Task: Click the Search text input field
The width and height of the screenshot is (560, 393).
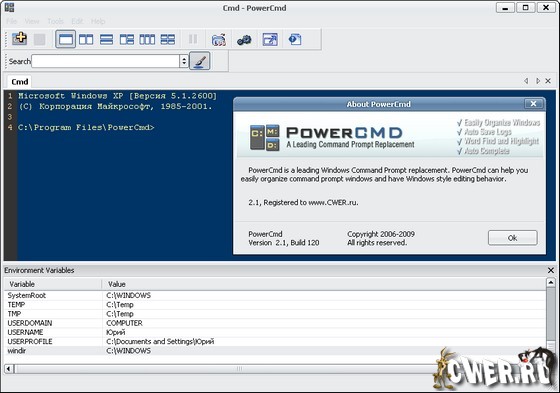Action: [x=105, y=61]
